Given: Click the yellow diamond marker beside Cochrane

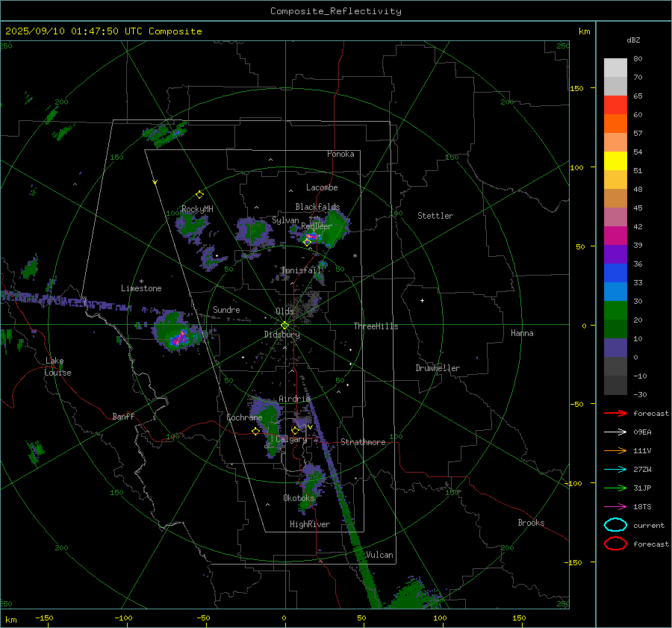Looking at the screenshot, I should pos(255,432).
